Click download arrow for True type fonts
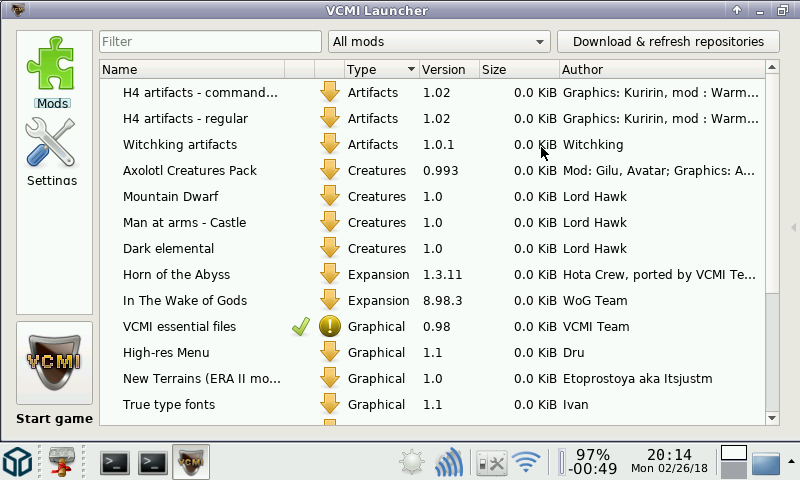Screen dimensions: 800x480 pos(330,405)
